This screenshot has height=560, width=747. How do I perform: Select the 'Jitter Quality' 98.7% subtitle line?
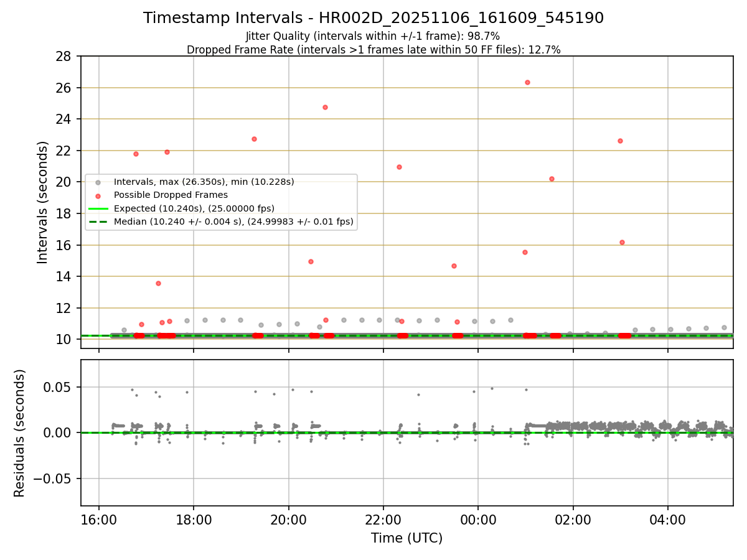click(373, 37)
